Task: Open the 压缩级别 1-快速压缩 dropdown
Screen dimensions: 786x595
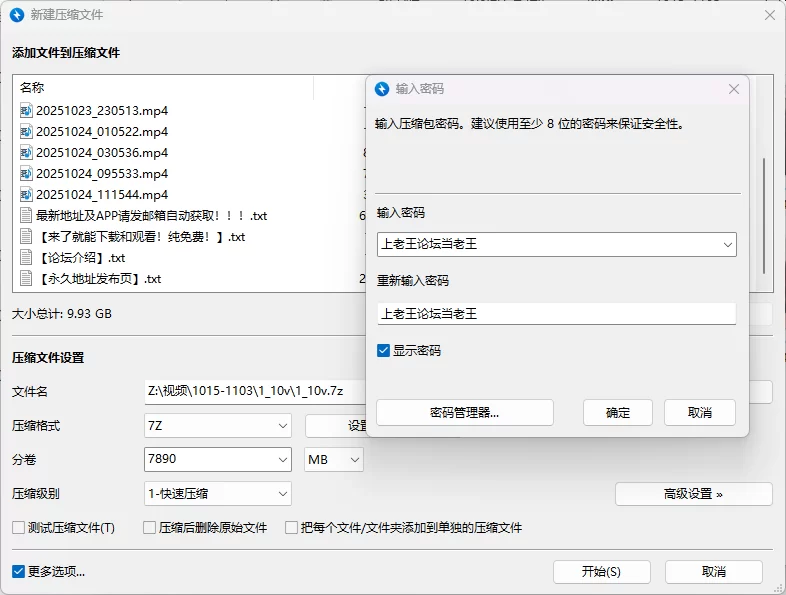Action: tap(218, 494)
